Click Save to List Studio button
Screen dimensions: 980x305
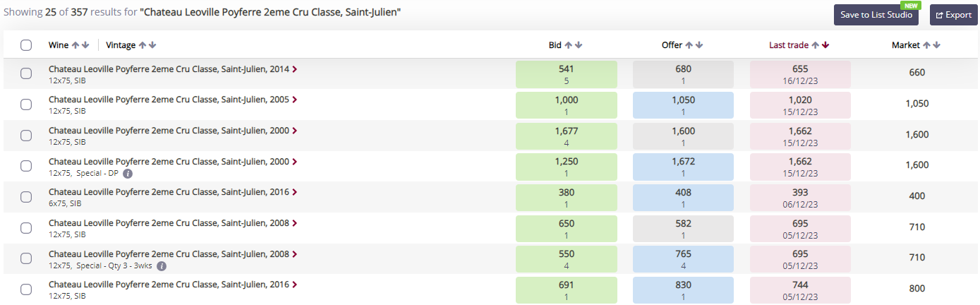tap(876, 15)
